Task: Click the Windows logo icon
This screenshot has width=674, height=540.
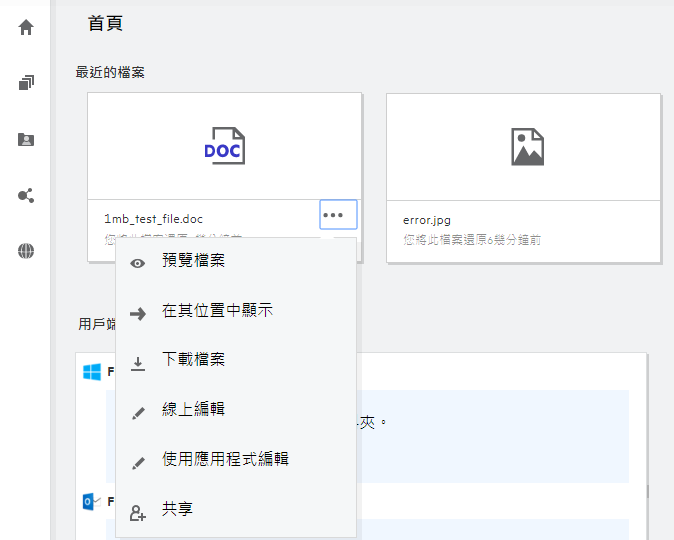Action: point(92,372)
